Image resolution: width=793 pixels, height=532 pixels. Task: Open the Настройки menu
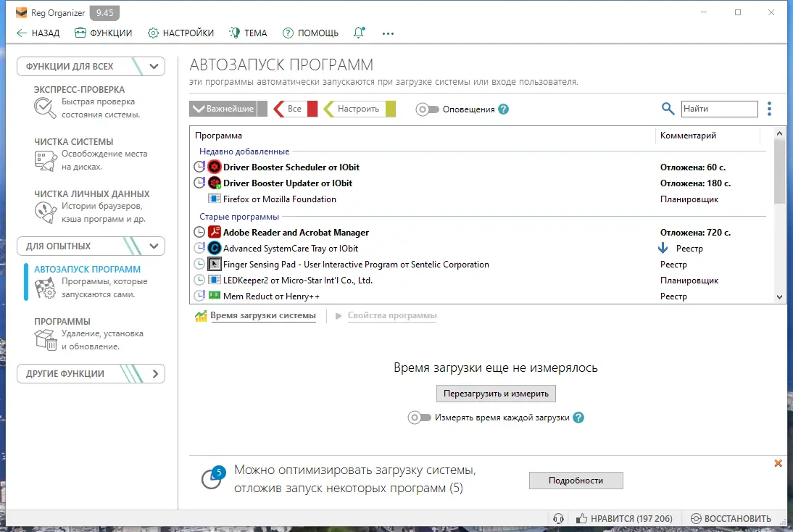pyautogui.click(x=180, y=33)
